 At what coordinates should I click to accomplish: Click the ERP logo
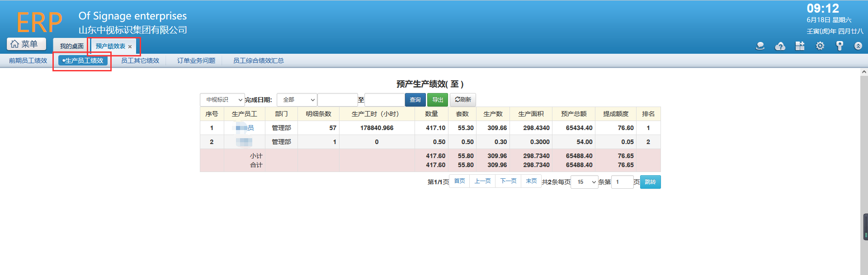click(39, 22)
